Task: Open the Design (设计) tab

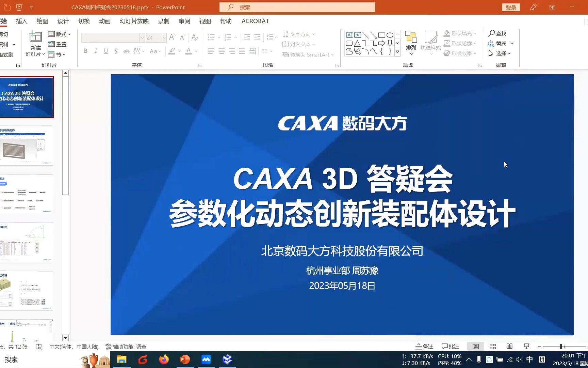Action: pyautogui.click(x=63, y=21)
